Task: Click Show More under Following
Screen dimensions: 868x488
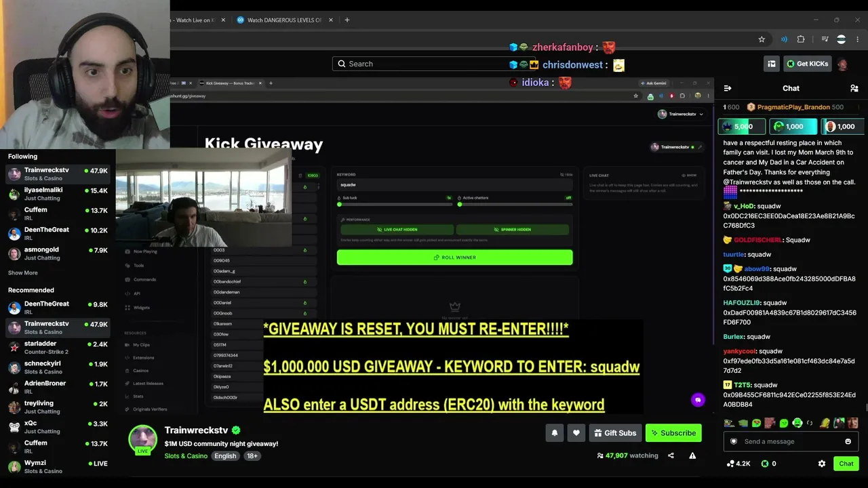Action: [x=23, y=273]
